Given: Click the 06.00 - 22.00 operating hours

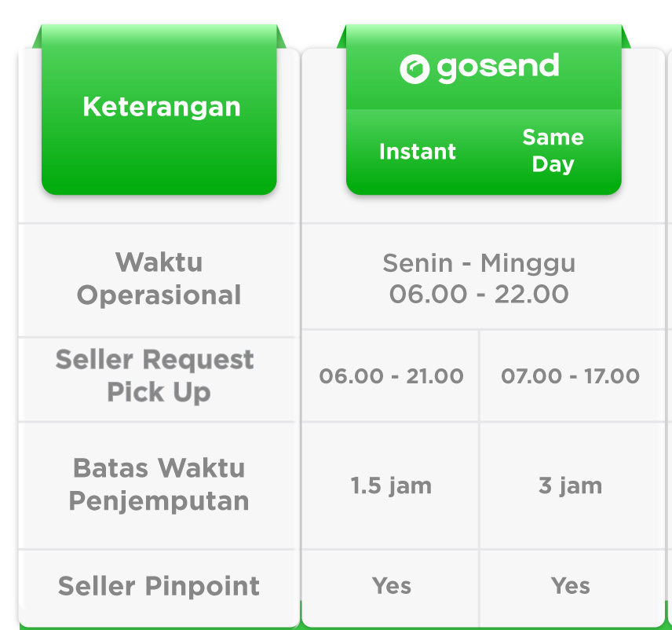Looking at the screenshot, I should [479, 295].
